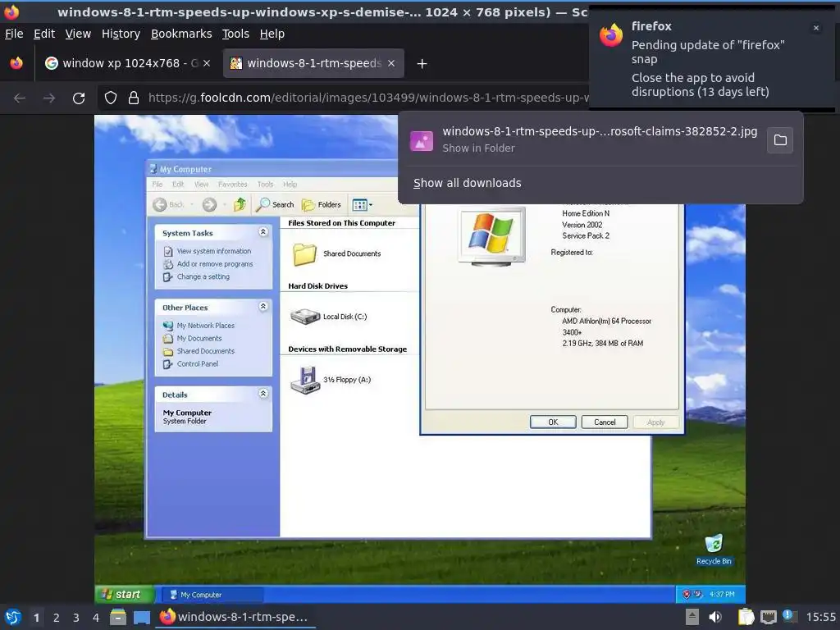The width and height of the screenshot is (840, 630).
Task: Open the volume speaker tray icon
Action: pos(715,617)
